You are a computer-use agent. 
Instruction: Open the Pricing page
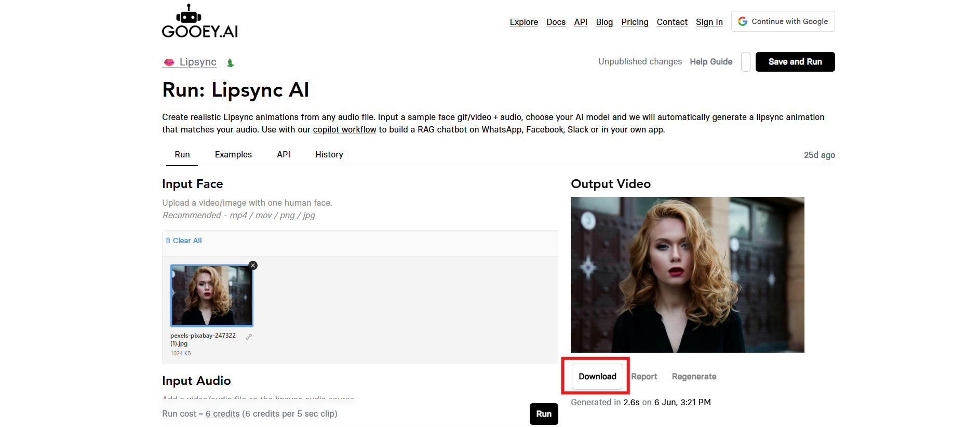(635, 22)
